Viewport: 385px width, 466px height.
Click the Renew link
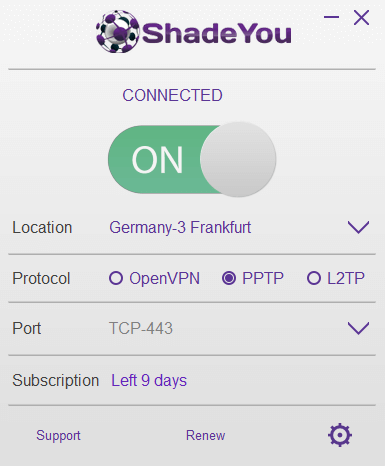coord(205,435)
